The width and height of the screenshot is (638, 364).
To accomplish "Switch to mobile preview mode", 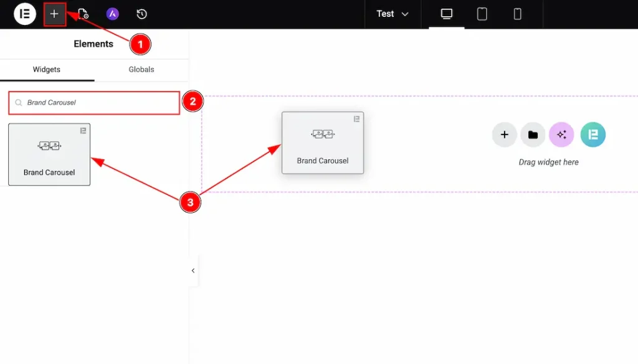I will click(x=517, y=14).
